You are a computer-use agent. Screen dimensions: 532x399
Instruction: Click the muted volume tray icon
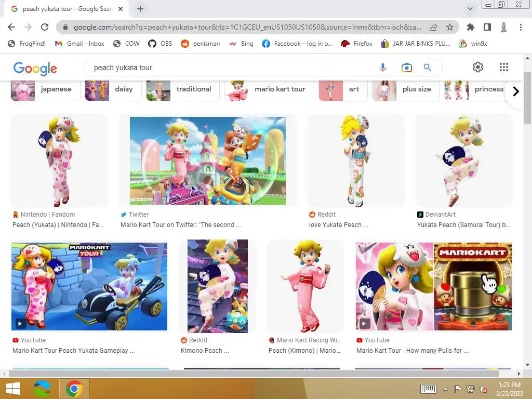483,389
